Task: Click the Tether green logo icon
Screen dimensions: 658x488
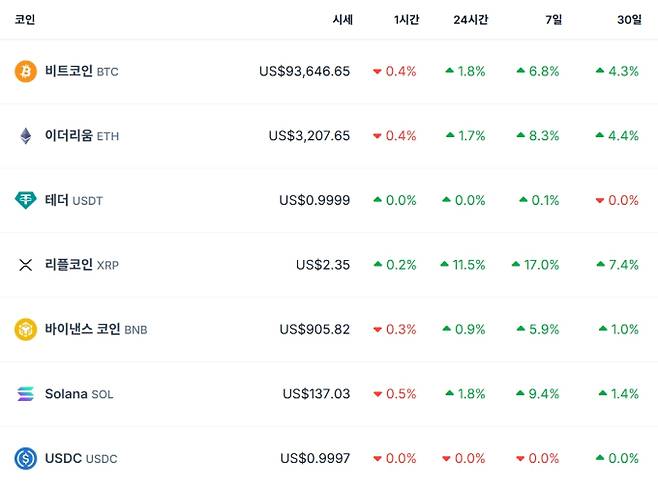Action: 25,200
